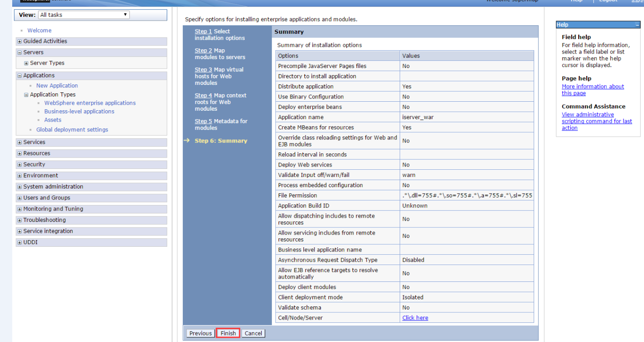Open the Welcome link in navigation
Image resolution: width=644 pixels, height=342 pixels.
pos(39,30)
